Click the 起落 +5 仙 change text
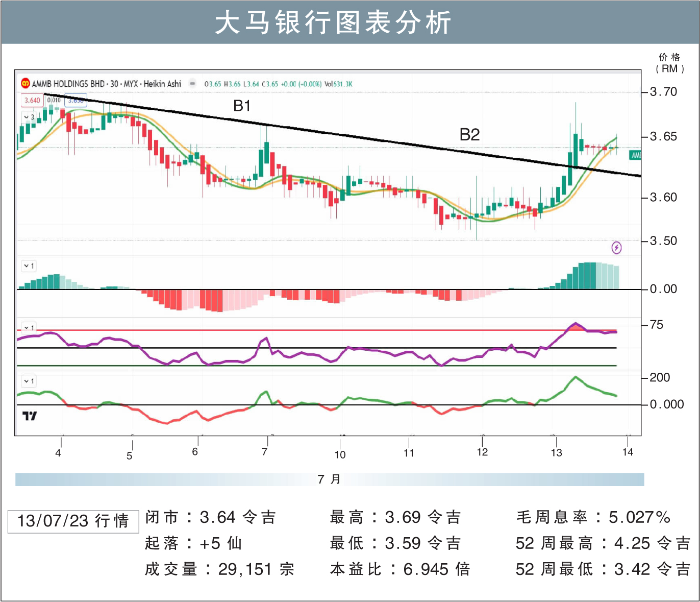 click(193, 543)
